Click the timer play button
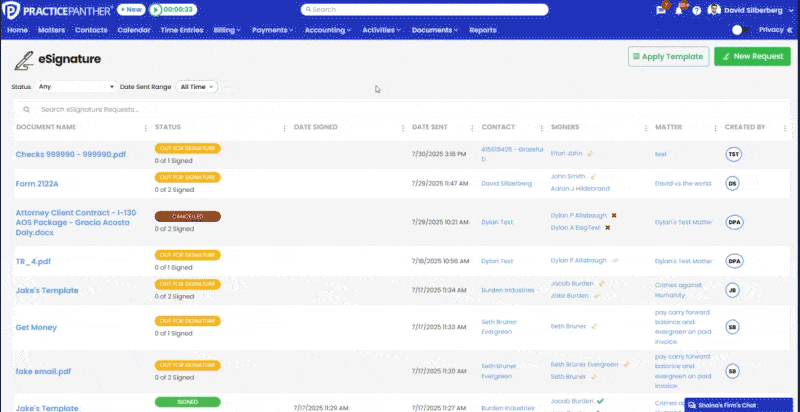Image resolution: width=800 pixels, height=412 pixels. pyautogui.click(x=157, y=9)
